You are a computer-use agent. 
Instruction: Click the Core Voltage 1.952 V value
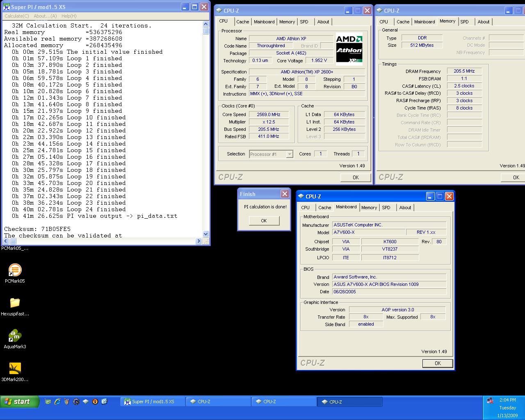(x=319, y=60)
